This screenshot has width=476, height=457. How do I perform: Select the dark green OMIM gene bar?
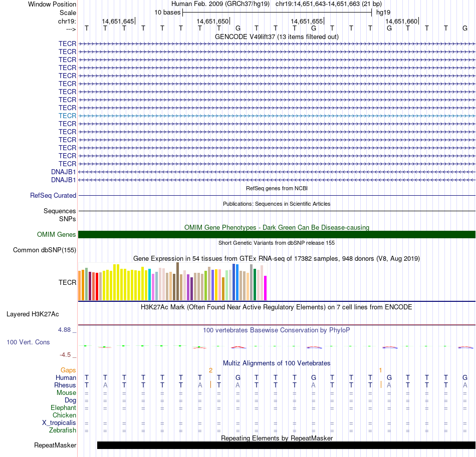tap(277, 234)
